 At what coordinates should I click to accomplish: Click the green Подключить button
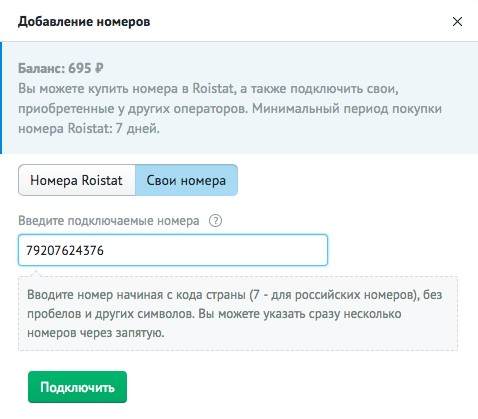[77, 387]
